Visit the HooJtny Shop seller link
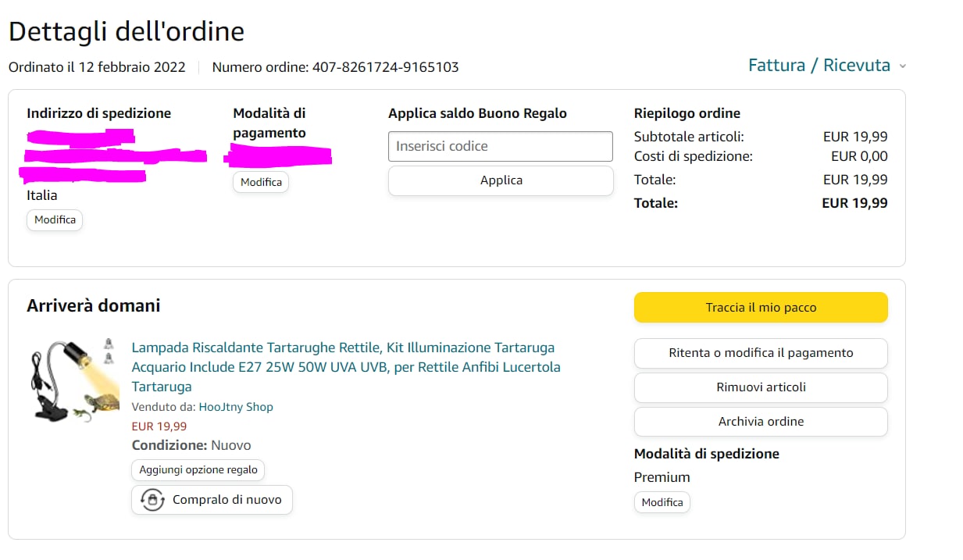This screenshot has height=560, width=963. point(236,407)
